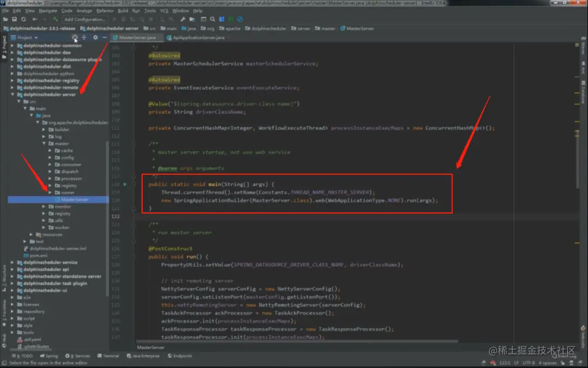This screenshot has height=368, width=588.
Task: Collapse the dolphinscheduler-server module
Action: (13, 95)
